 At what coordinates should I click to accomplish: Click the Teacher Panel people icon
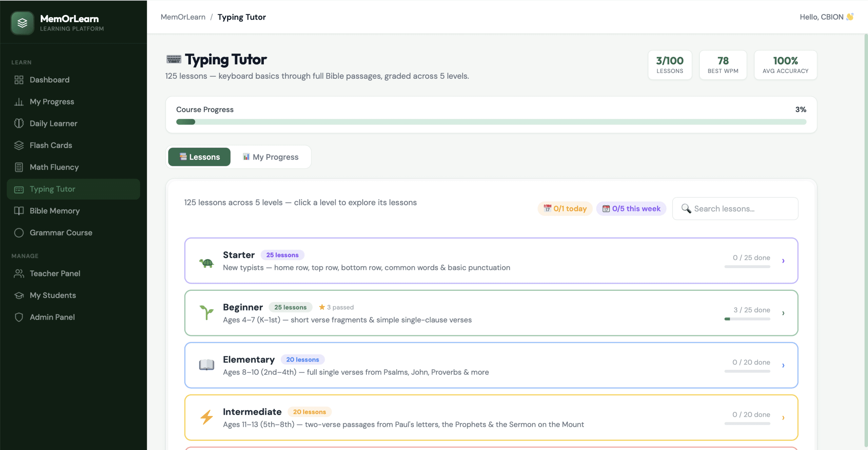tap(19, 274)
